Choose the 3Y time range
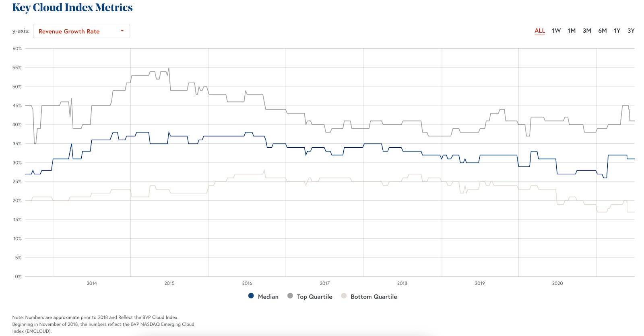 click(631, 31)
